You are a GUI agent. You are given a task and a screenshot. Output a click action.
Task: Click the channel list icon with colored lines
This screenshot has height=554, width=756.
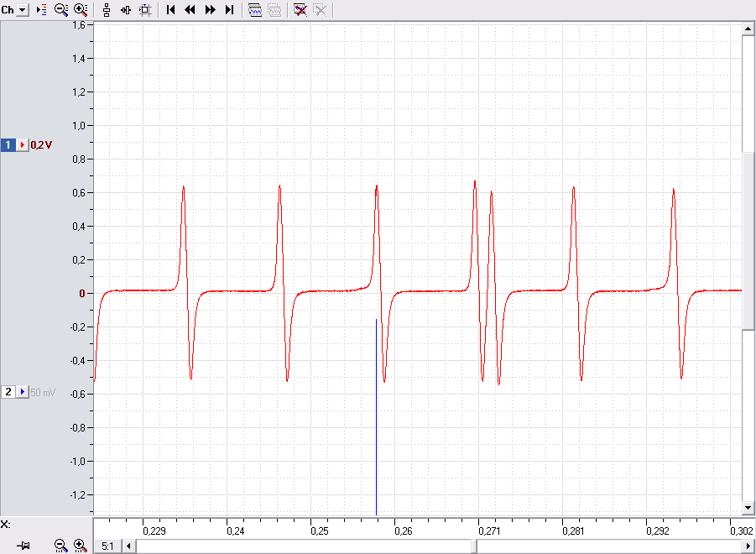41,9
